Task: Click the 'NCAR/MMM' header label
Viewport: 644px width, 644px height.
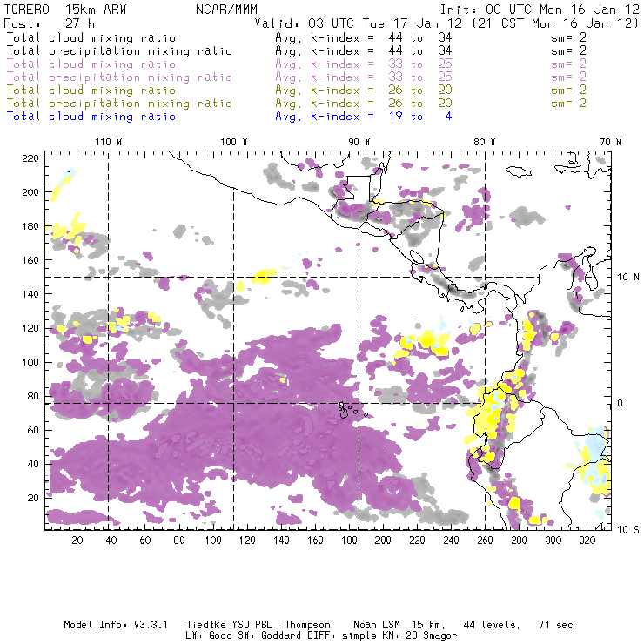Action: (x=226, y=10)
